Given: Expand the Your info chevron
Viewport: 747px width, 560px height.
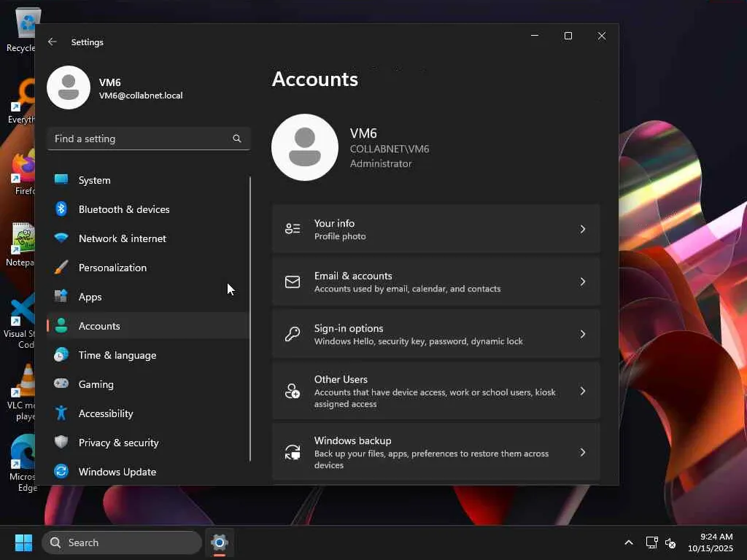Looking at the screenshot, I should [x=583, y=229].
